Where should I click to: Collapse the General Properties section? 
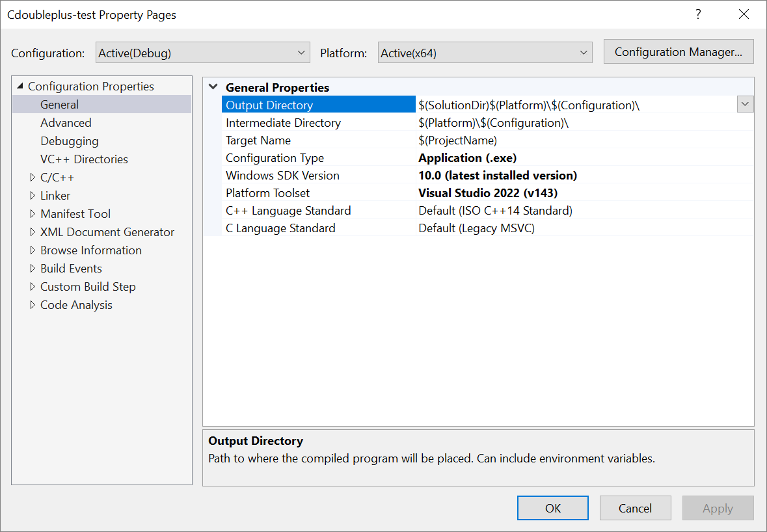pyautogui.click(x=211, y=86)
